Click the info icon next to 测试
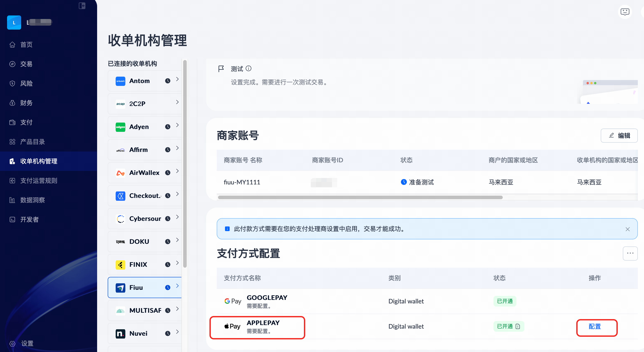The image size is (644, 352). coord(249,68)
